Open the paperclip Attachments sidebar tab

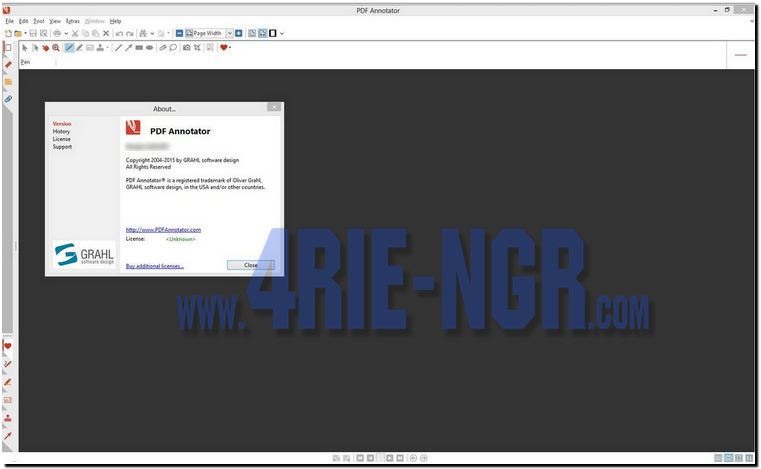tap(8, 99)
